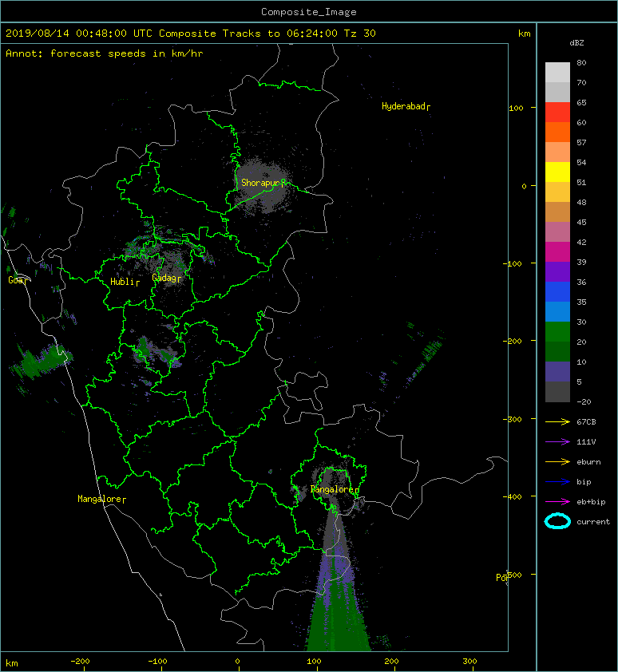Click the blue bip arrow legend icon
The image size is (618, 672).
coord(557,482)
